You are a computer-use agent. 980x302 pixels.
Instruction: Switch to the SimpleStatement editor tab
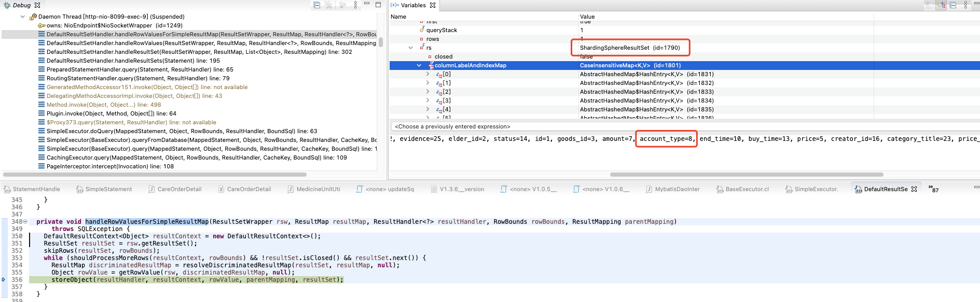104,189
